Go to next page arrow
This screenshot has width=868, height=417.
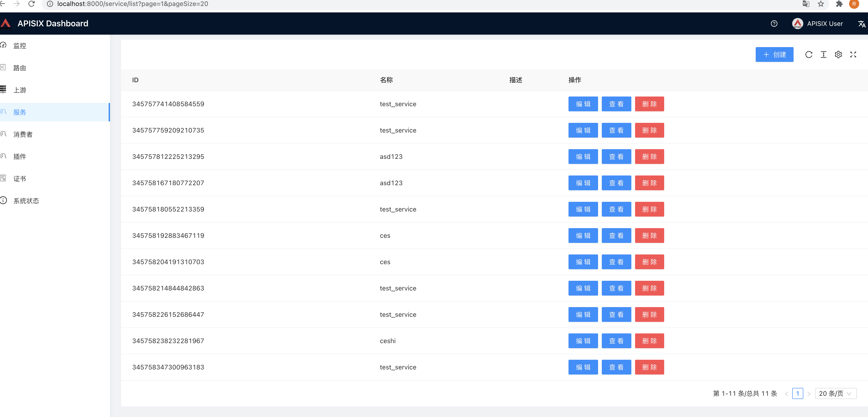[x=809, y=393]
